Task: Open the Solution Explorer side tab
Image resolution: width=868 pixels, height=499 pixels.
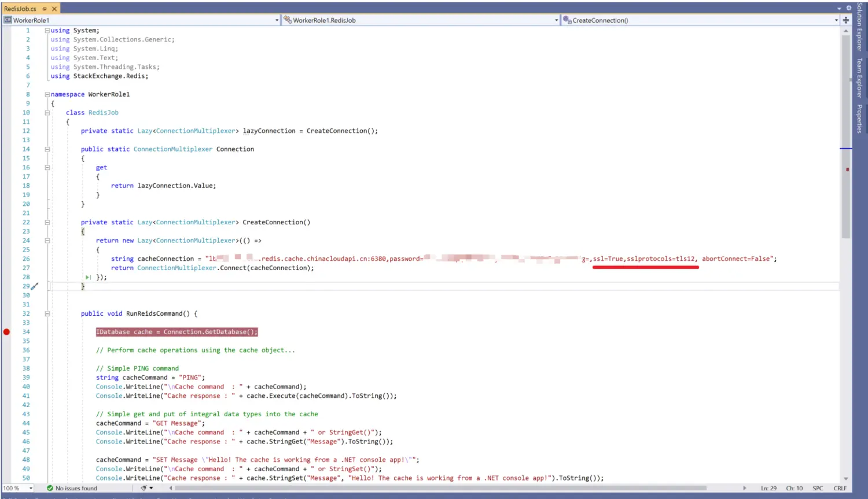Action: tap(860, 26)
